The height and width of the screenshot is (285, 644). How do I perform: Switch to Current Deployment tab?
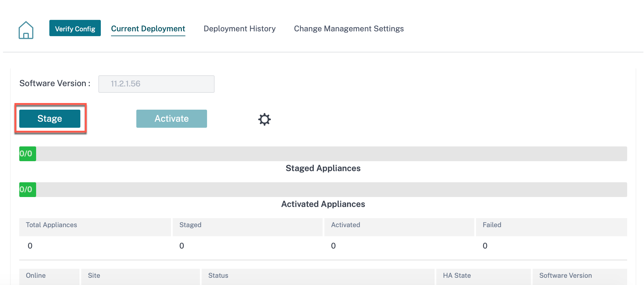[148, 29]
